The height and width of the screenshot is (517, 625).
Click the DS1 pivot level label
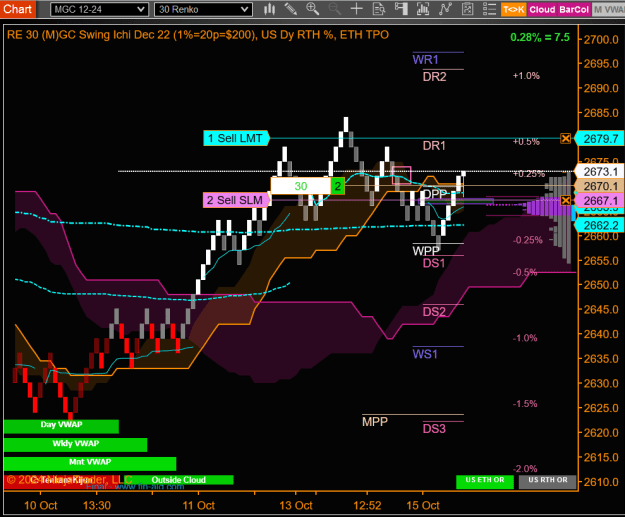434,263
